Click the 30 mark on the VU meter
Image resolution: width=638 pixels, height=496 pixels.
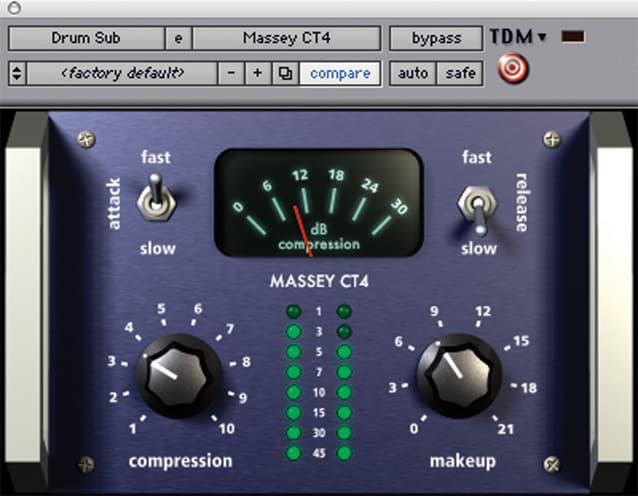[399, 206]
